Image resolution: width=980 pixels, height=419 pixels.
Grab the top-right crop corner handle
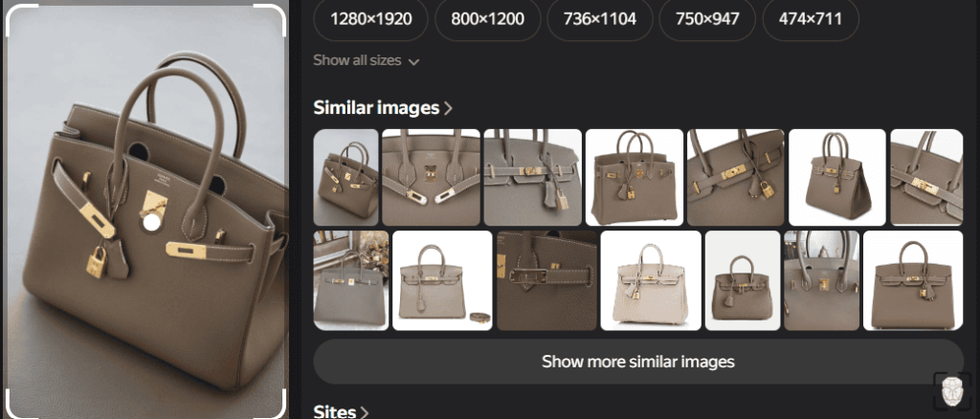click(x=271, y=19)
